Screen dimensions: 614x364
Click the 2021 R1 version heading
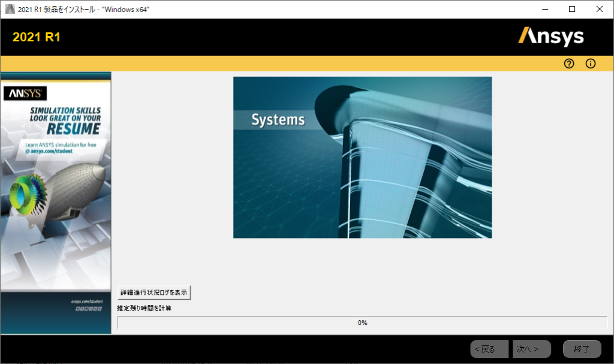click(37, 37)
